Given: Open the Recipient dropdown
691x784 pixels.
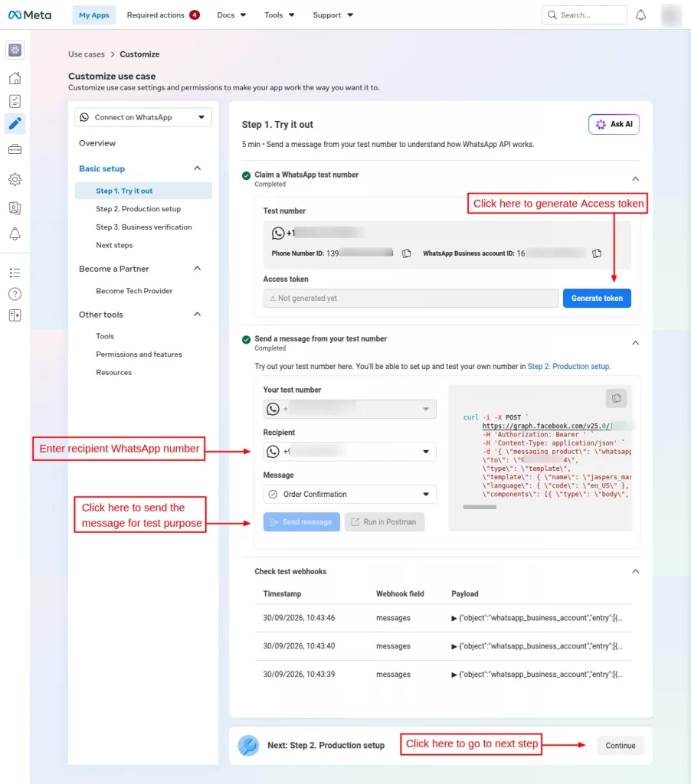Looking at the screenshot, I should [349, 452].
